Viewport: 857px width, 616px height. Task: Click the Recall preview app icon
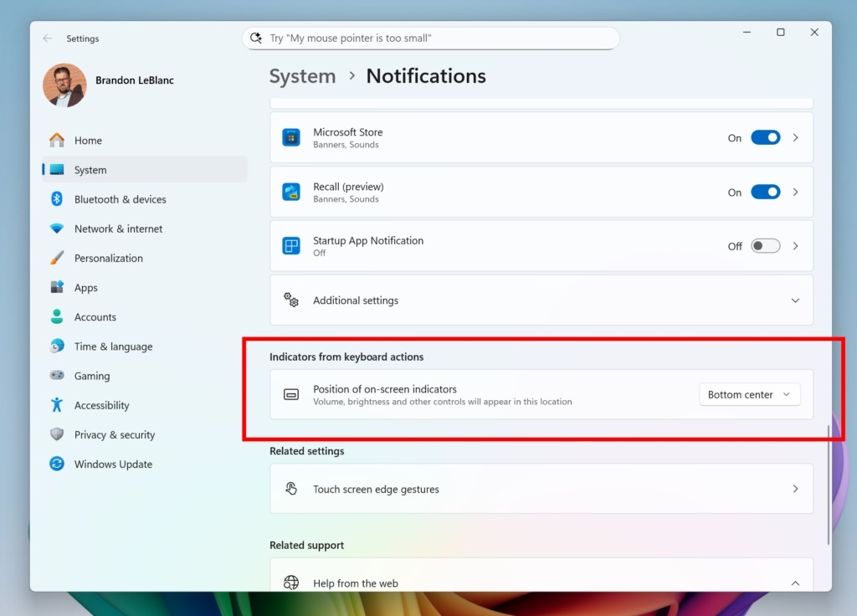tap(291, 192)
